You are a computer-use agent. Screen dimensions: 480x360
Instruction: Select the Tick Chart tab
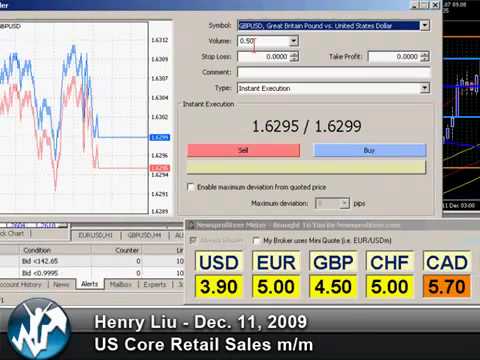tap(13, 234)
